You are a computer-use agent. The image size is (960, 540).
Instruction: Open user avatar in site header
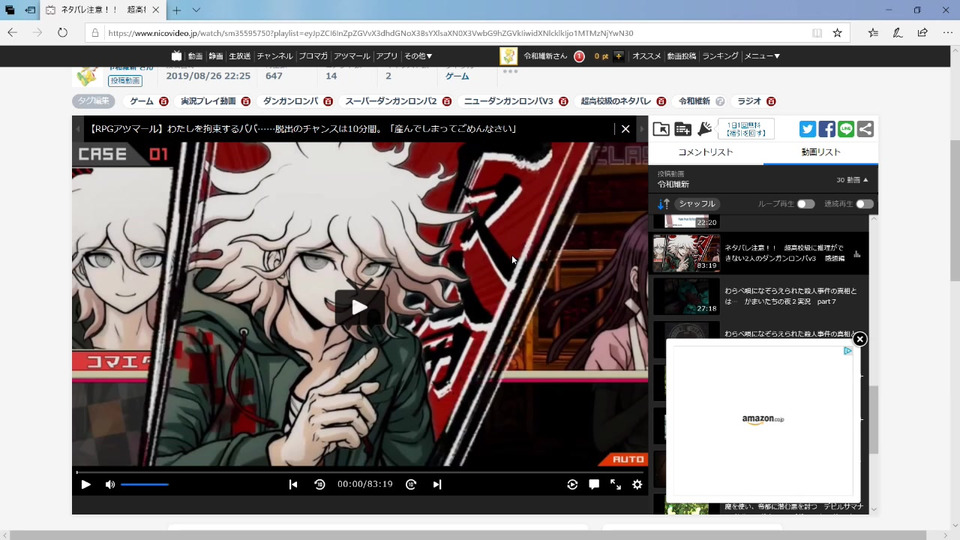(x=508, y=56)
